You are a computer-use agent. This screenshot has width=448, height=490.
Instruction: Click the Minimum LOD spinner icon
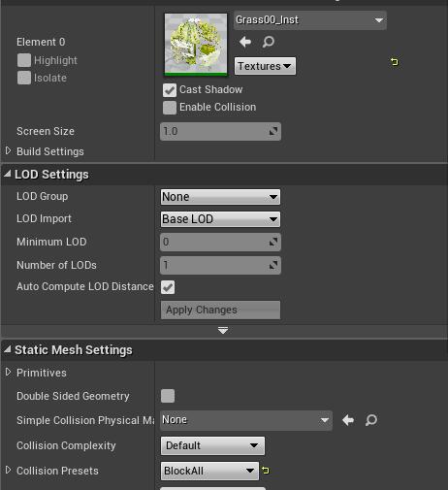click(x=273, y=242)
